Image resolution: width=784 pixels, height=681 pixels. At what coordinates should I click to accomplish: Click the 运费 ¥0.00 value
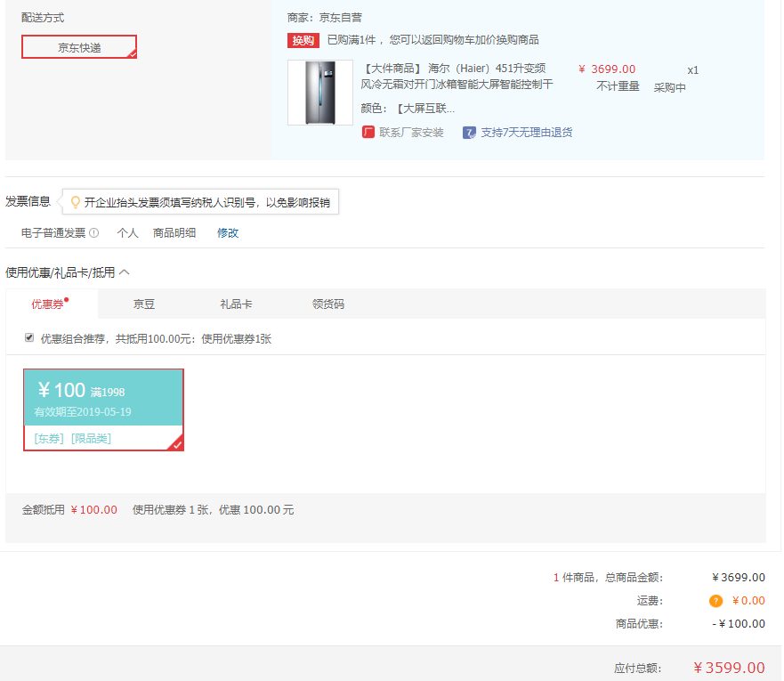click(748, 601)
